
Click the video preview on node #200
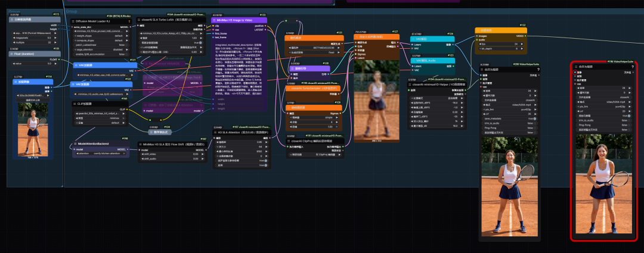coord(509,186)
